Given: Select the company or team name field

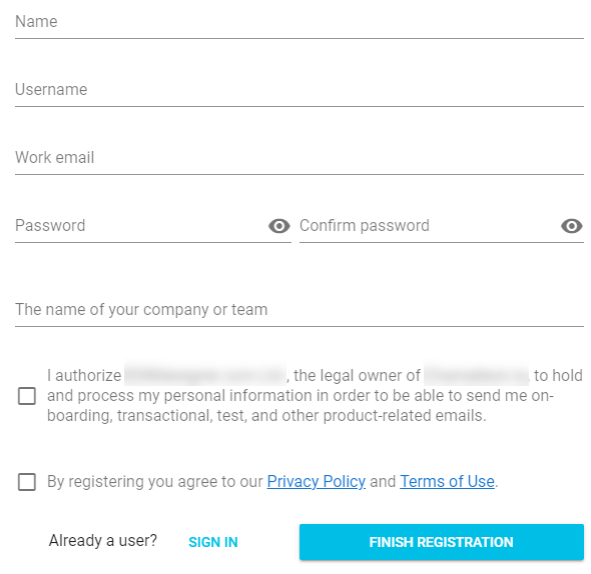Looking at the screenshot, I should [299, 310].
